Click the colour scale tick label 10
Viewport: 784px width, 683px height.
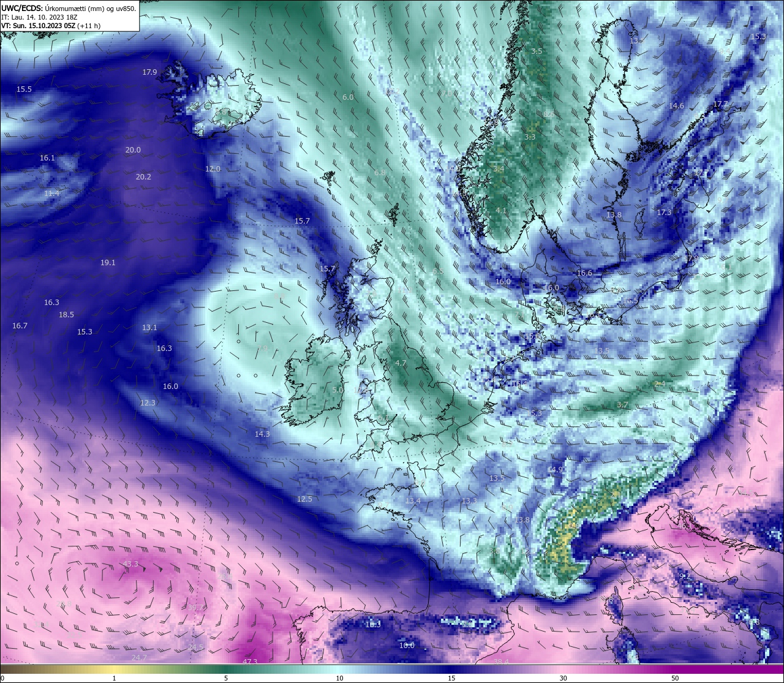coord(339,678)
